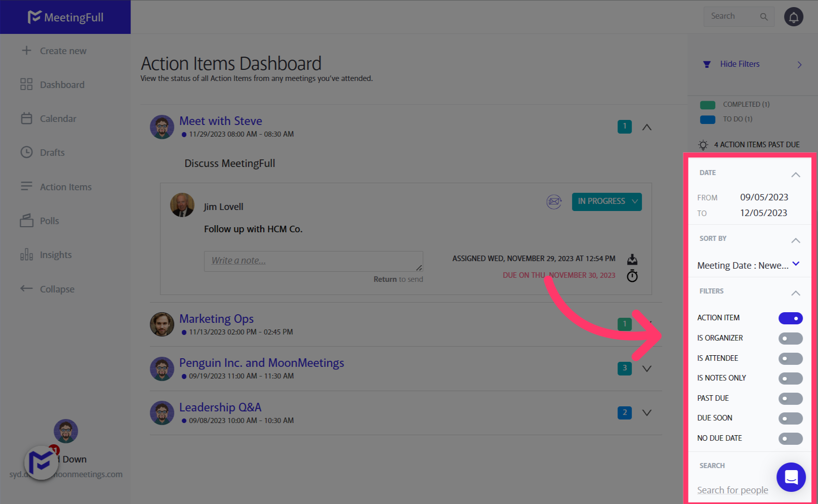
Task: Click the MeetingFull logo
Action: tap(65, 17)
